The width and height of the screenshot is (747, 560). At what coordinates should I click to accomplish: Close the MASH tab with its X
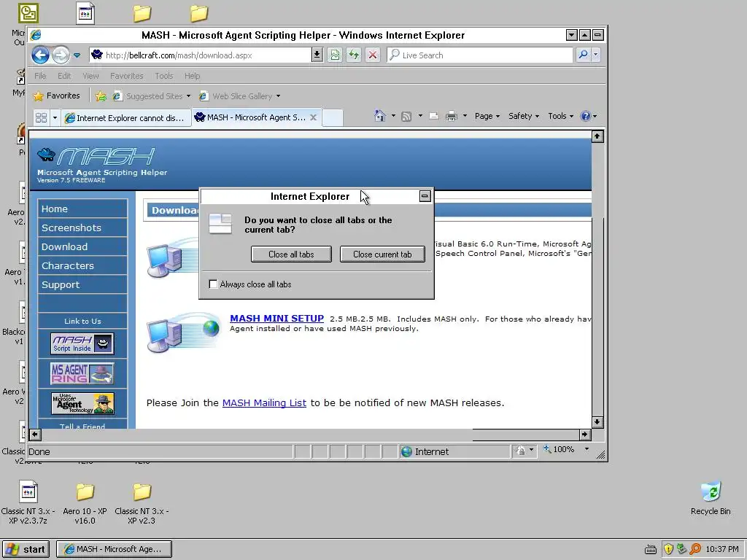(314, 117)
